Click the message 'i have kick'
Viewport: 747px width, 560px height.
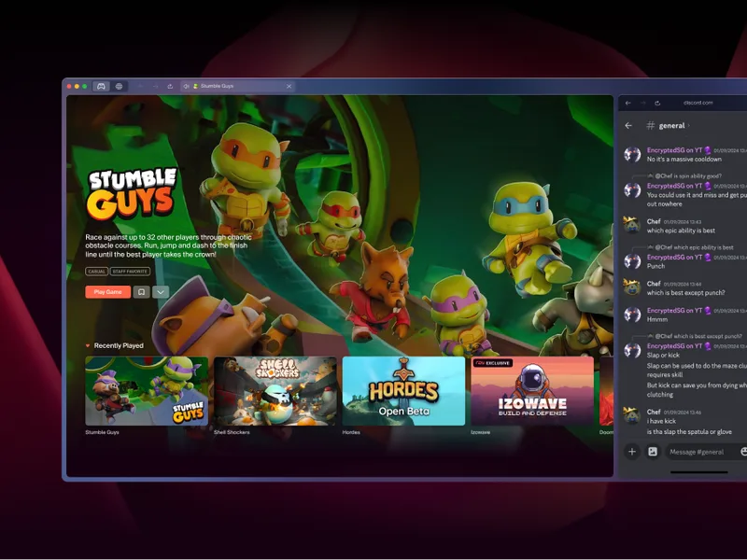point(661,421)
